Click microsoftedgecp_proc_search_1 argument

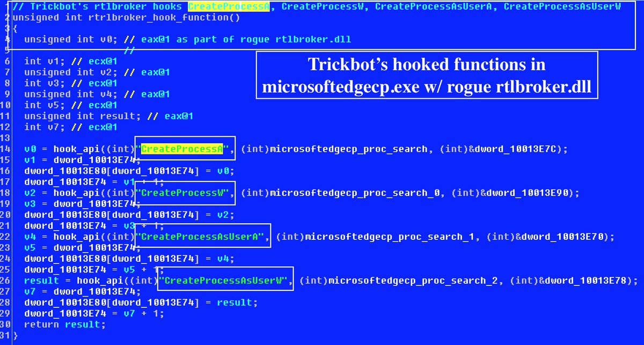coord(390,237)
